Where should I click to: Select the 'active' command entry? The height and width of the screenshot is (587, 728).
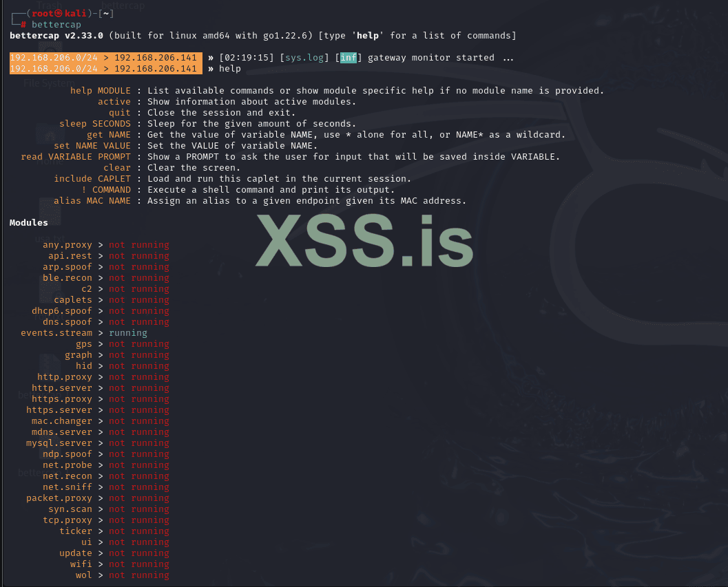(x=114, y=102)
